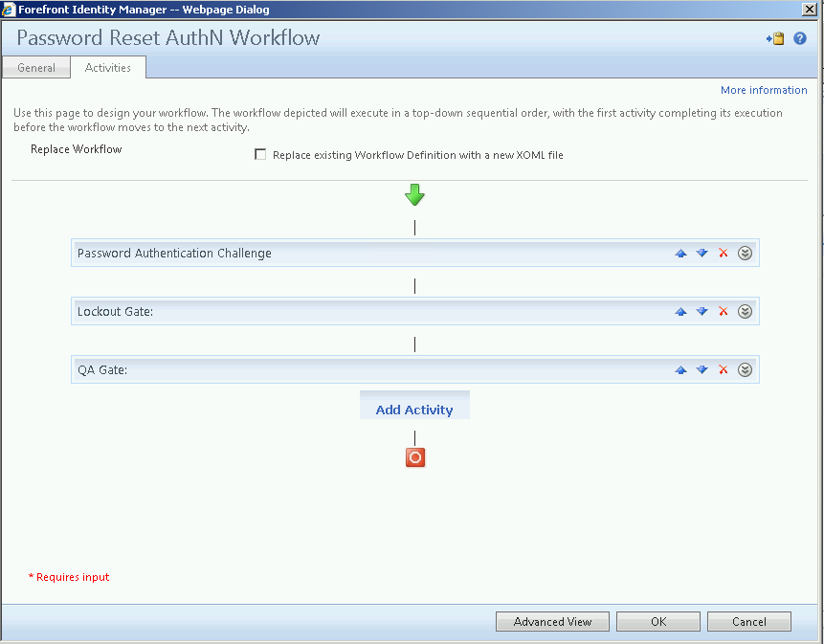824x644 pixels.
Task: Confirm with the OK button
Action: (657, 621)
